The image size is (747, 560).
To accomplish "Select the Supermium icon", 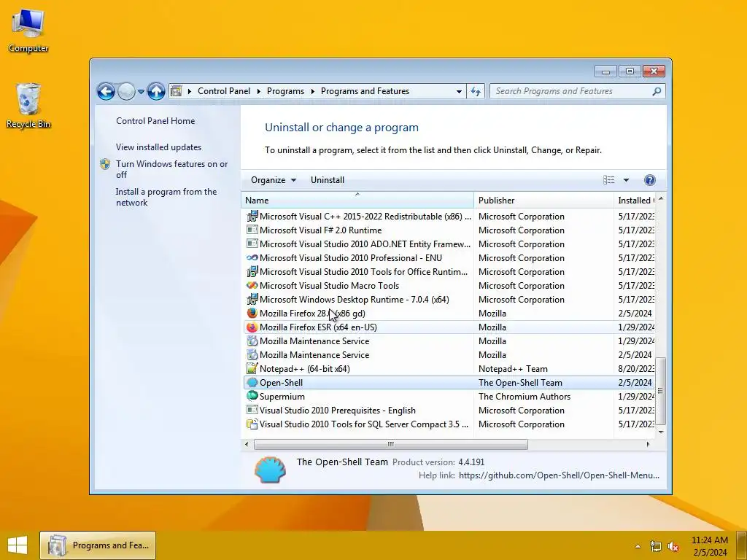I will point(252,396).
